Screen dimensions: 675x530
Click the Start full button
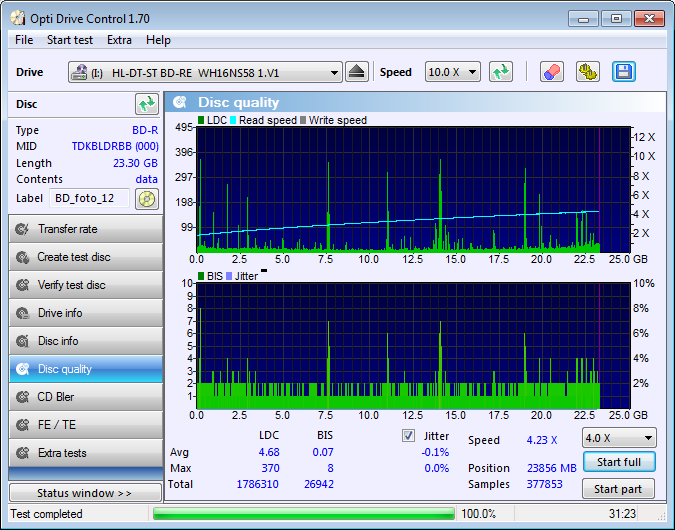tap(619, 462)
